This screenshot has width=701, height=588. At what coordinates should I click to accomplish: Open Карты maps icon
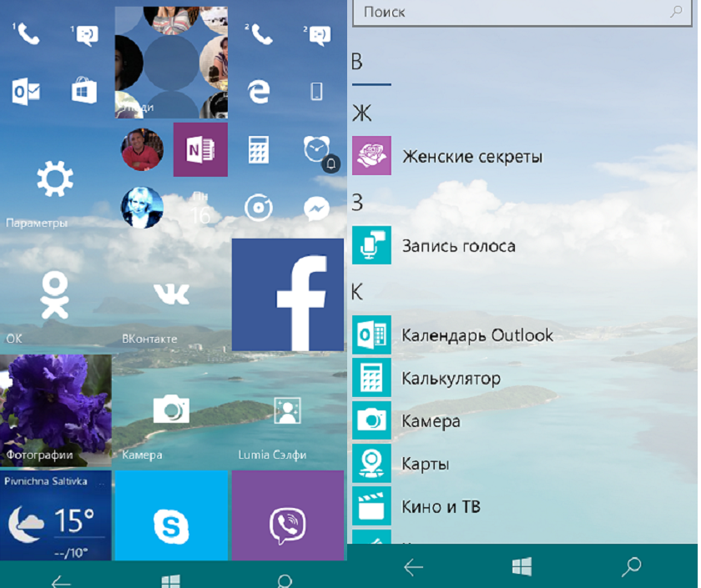pyautogui.click(x=371, y=464)
